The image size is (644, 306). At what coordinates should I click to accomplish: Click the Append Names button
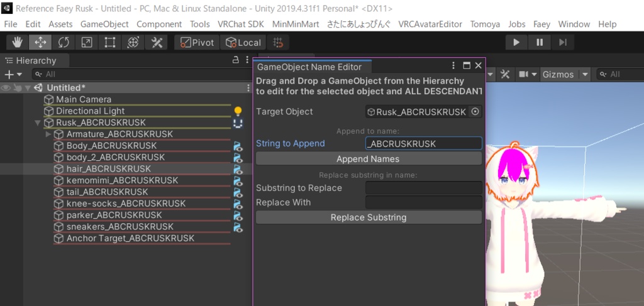point(369,159)
